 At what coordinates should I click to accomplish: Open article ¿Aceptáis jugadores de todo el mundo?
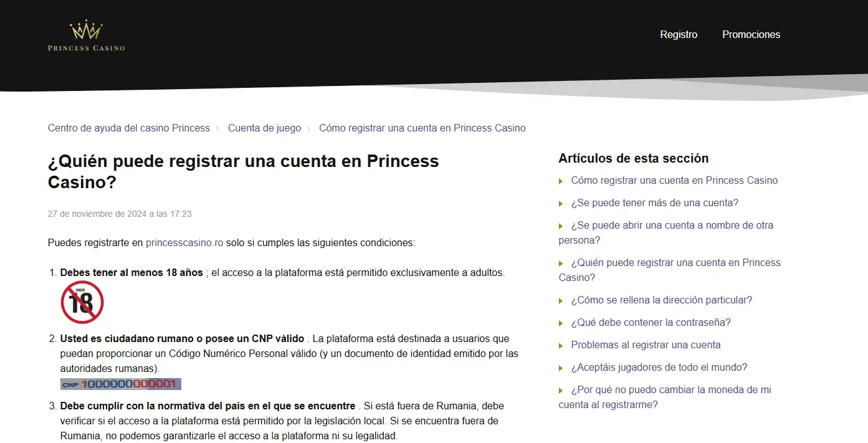[659, 368]
